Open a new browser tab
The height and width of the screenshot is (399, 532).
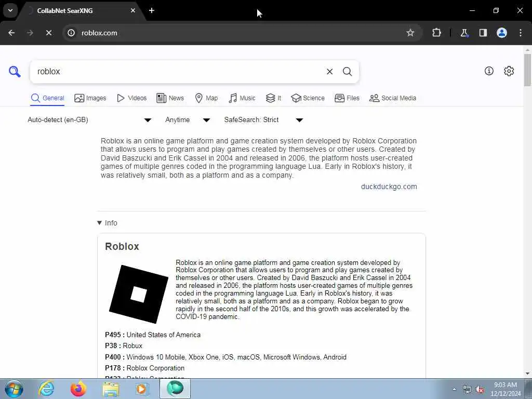[x=152, y=10]
